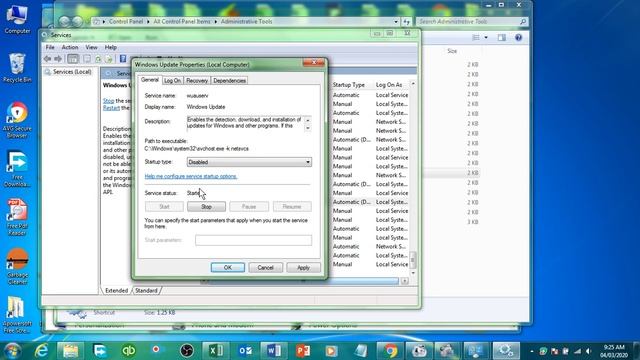640x360 pixels.
Task: Click the services list scroll-down arrow
Action: [x=413, y=273]
